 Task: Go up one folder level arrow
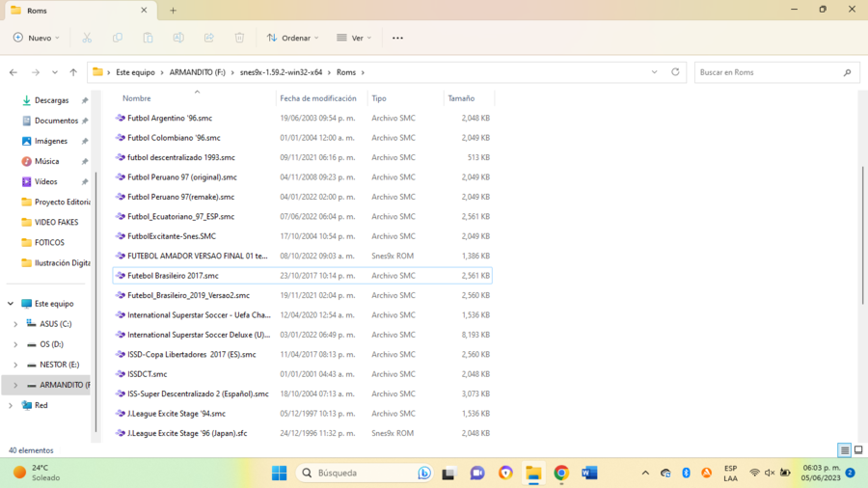pyautogui.click(x=73, y=72)
